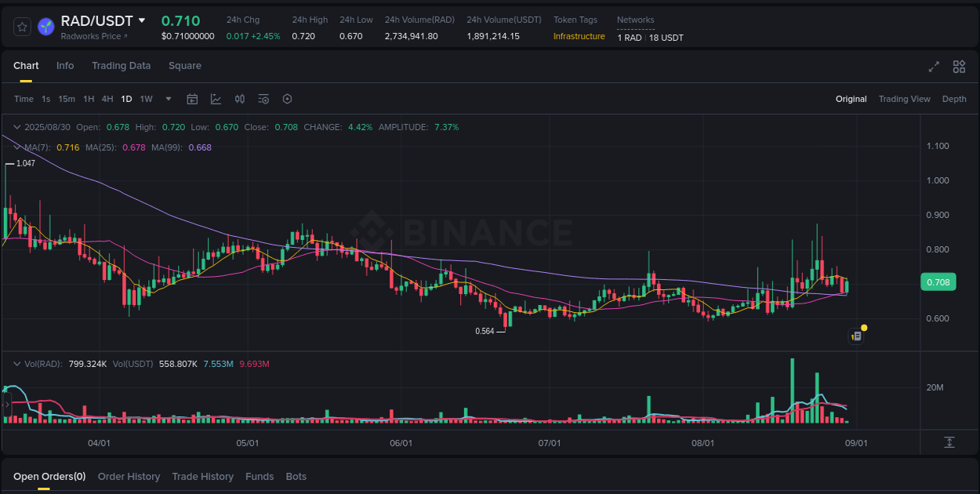Enter fullscreen chart mode
The image size is (980, 494).
pos(933,67)
